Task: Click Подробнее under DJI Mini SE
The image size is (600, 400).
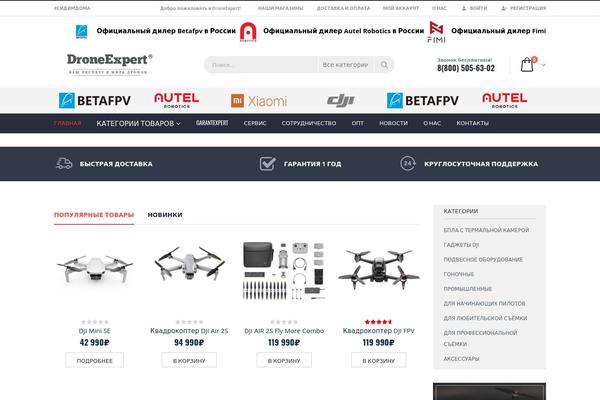Action: click(x=95, y=360)
